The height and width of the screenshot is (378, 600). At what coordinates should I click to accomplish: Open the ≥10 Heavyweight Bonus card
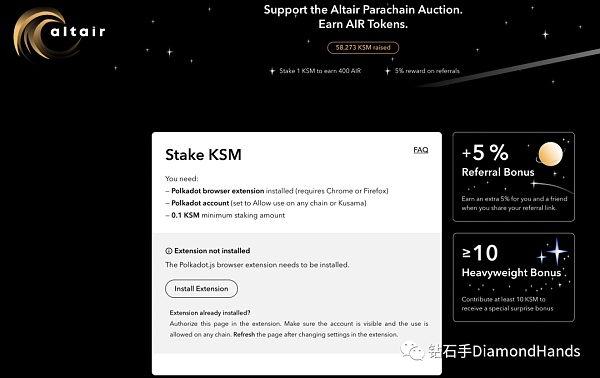pos(513,277)
